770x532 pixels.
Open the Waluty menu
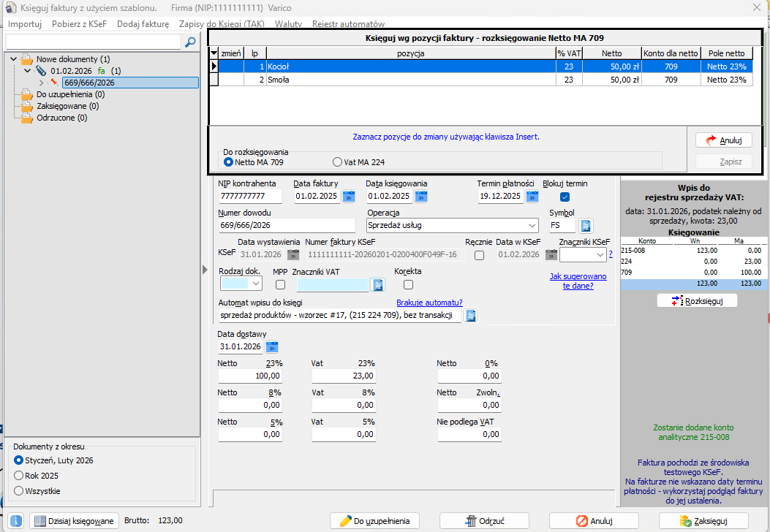click(288, 24)
